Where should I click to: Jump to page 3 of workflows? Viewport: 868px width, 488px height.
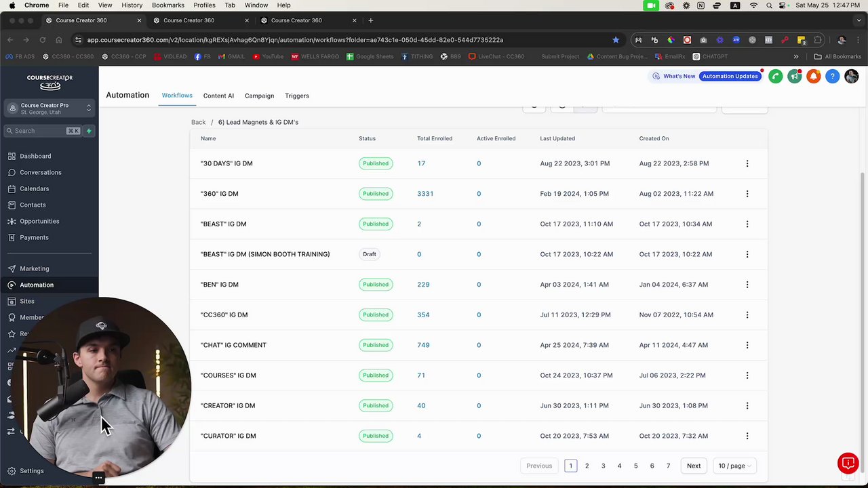click(x=603, y=466)
